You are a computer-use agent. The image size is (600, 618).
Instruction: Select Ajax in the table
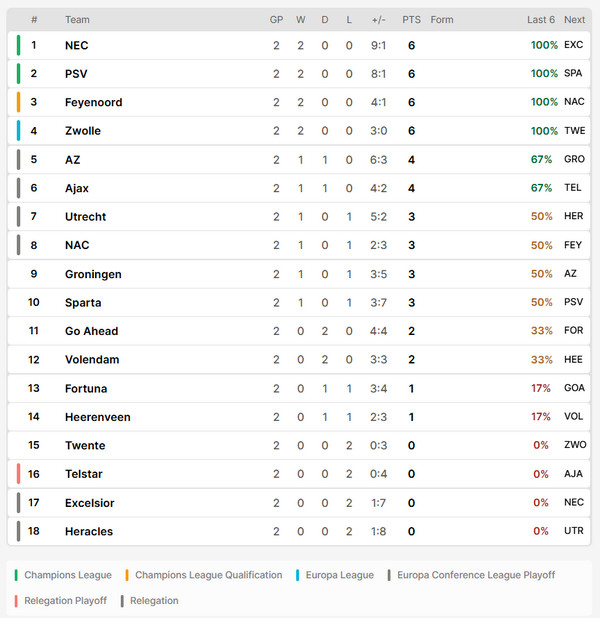(x=77, y=188)
